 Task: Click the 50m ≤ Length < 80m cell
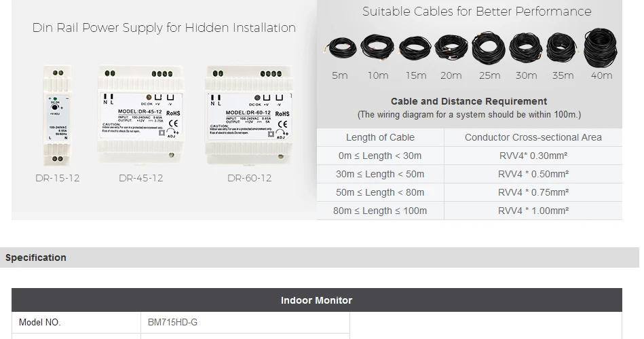(x=380, y=192)
